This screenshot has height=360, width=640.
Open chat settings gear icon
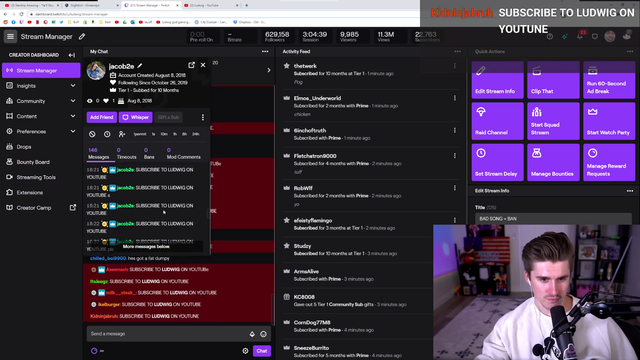click(x=245, y=351)
